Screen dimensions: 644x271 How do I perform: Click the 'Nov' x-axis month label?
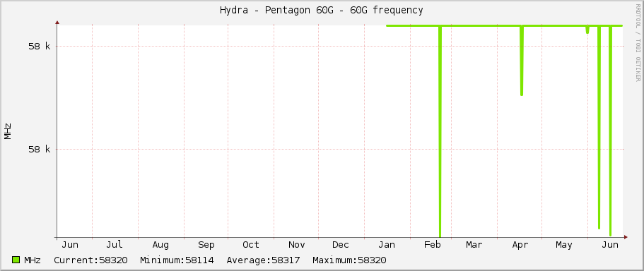[x=296, y=245]
